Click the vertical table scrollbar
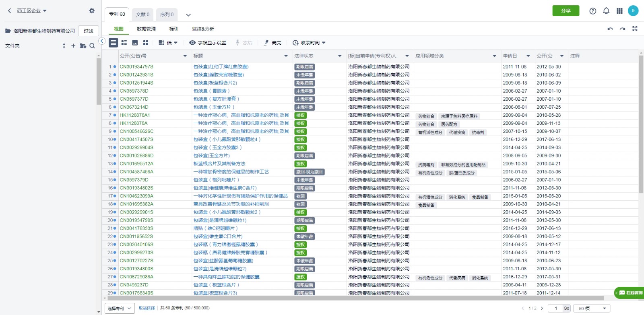 641,125
